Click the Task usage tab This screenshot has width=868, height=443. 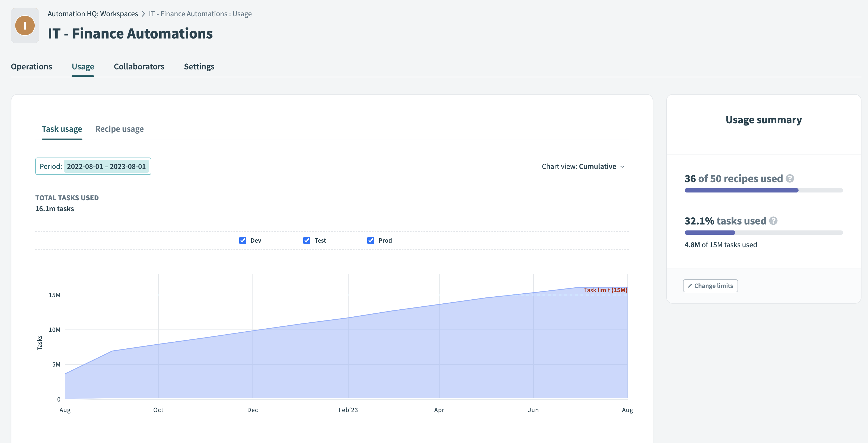click(62, 129)
